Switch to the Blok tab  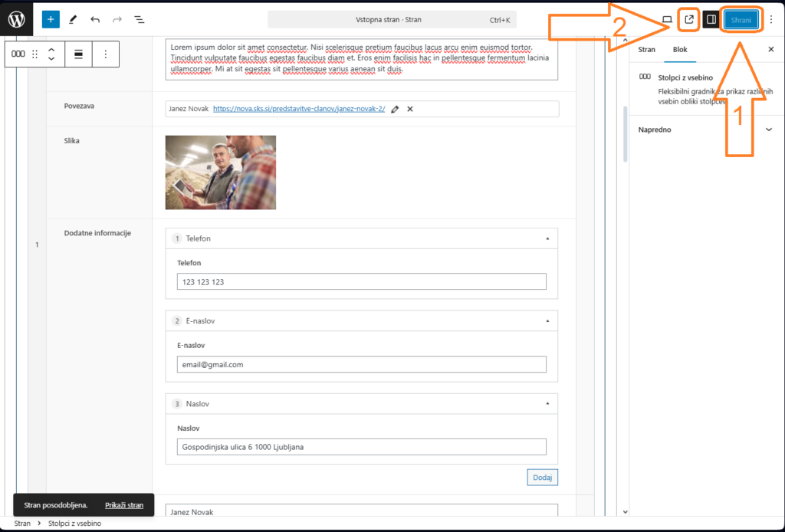pos(680,49)
